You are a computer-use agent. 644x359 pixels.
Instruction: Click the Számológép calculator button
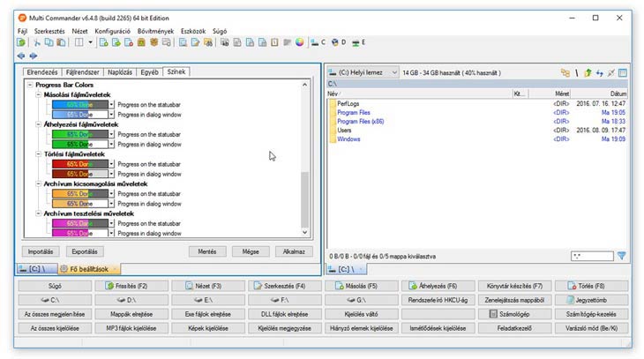(515, 314)
